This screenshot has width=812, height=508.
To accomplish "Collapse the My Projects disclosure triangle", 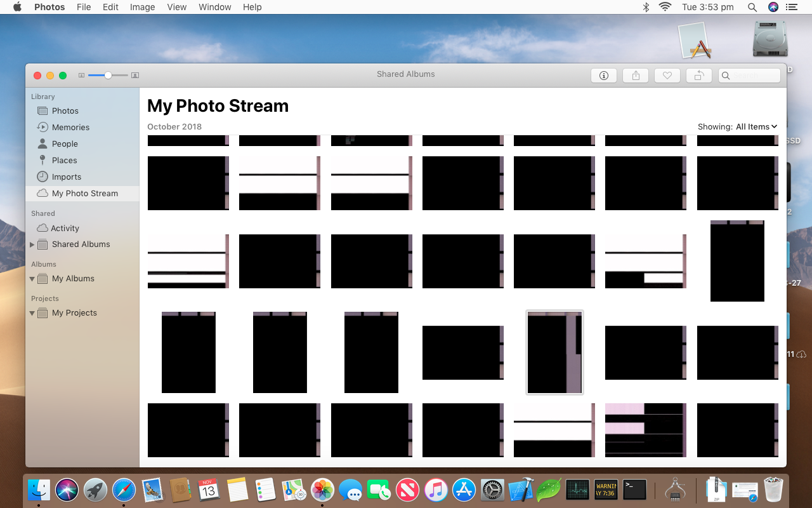I will click(32, 313).
